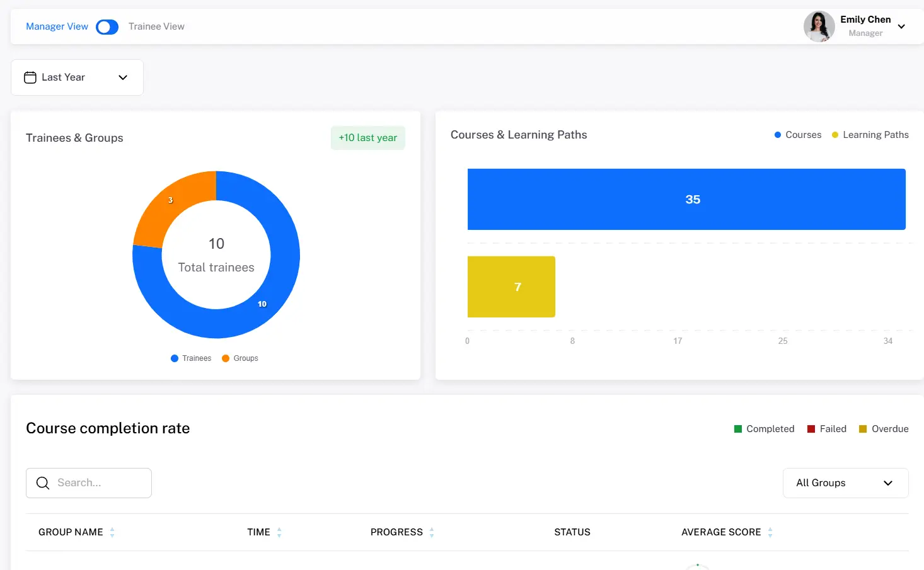The image size is (924, 570).
Task: Click the calendar icon in the date filter
Action: click(x=30, y=77)
